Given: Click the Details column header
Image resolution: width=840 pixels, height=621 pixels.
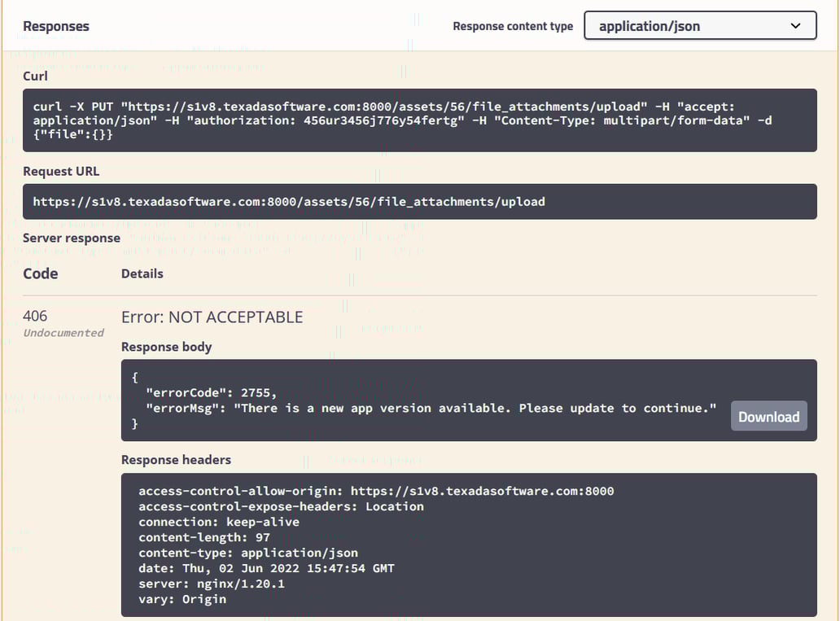Looking at the screenshot, I should 142,273.
